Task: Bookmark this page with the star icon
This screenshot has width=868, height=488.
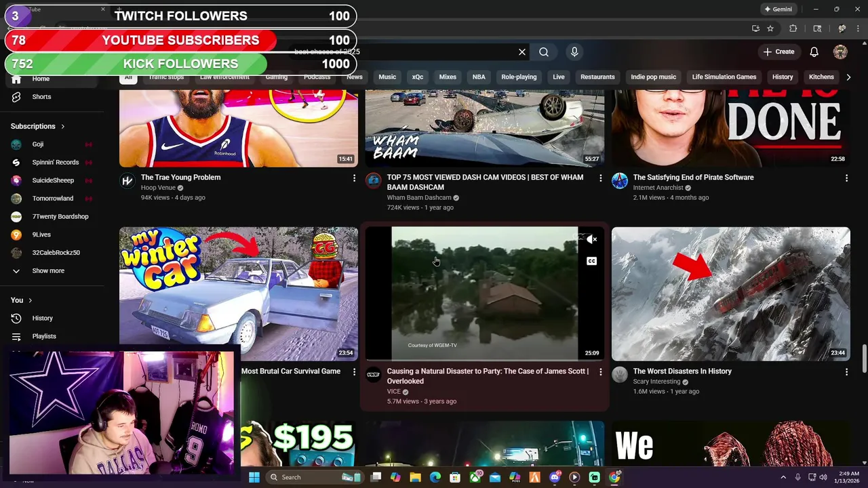Action: (770, 28)
